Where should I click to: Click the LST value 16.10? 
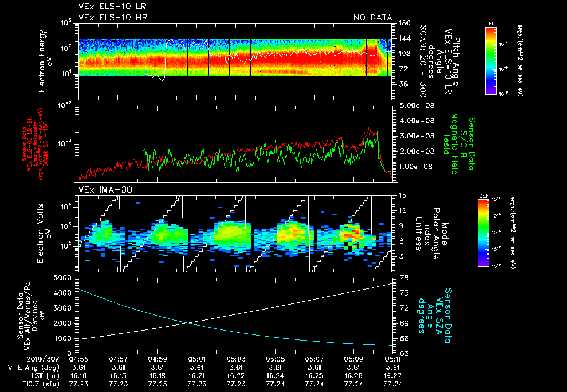(79, 376)
